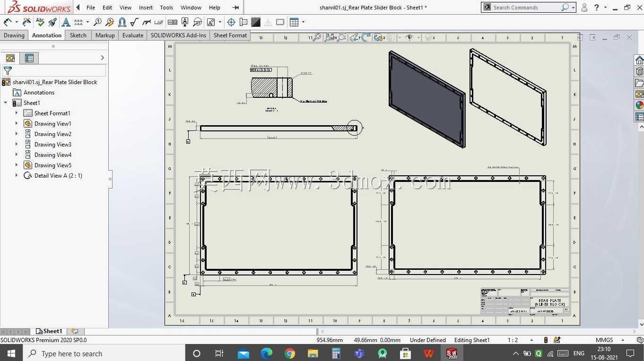
Task: Open Appearances tab in task pane
Action: (639, 105)
